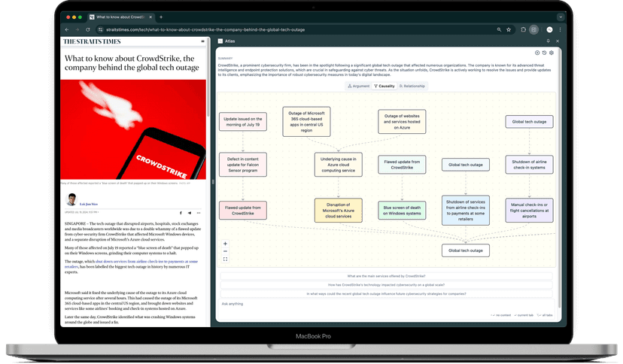Click 'Outage of websites and services hosted on Azure' node

(402, 122)
